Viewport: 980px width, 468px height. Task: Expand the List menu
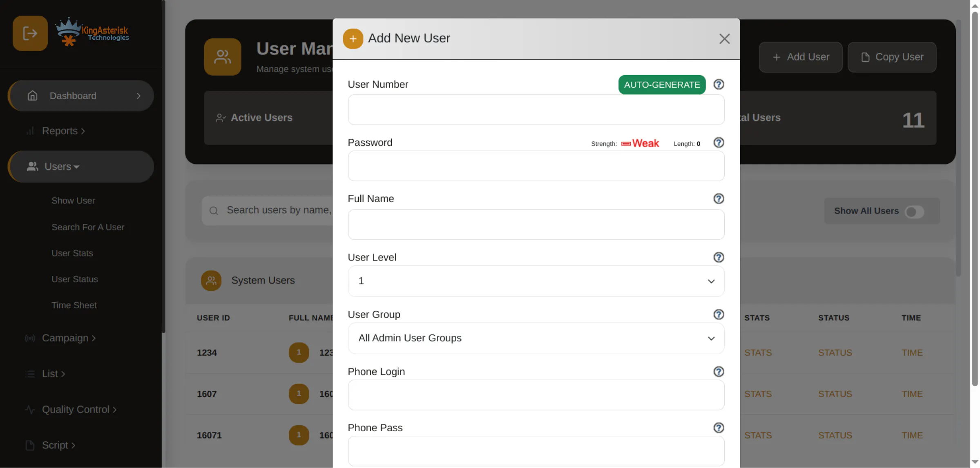click(54, 374)
